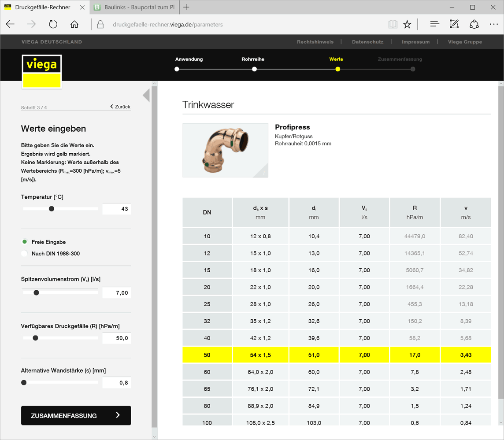Open the Viega Gruppe link
Viewport: 504px width, 440px height.
point(465,42)
